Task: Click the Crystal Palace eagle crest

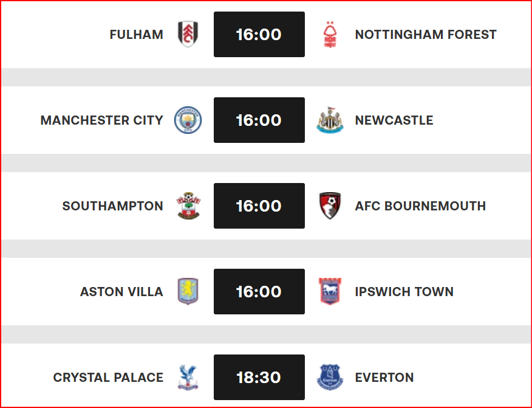Action: [x=188, y=377]
